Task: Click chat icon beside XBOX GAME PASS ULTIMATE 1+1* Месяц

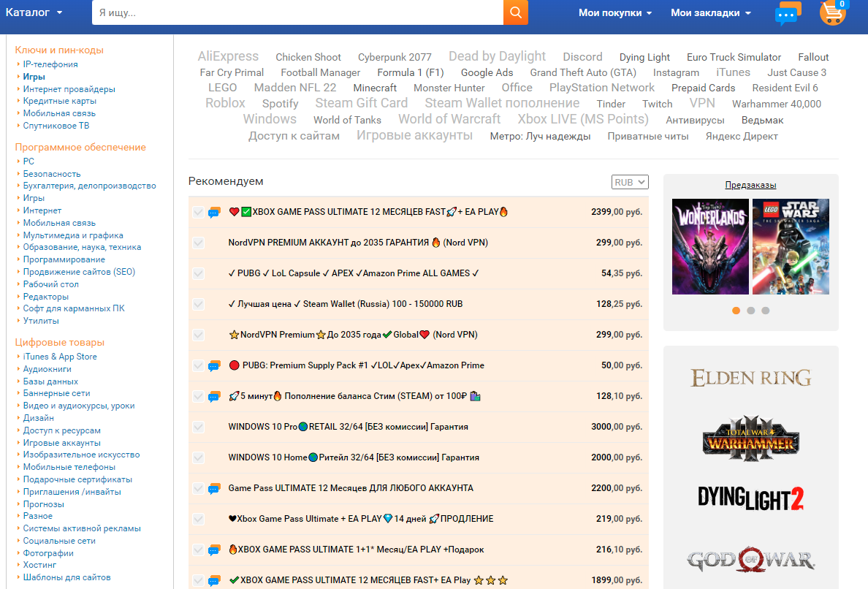Action: pyautogui.click(x=214, y=550)
